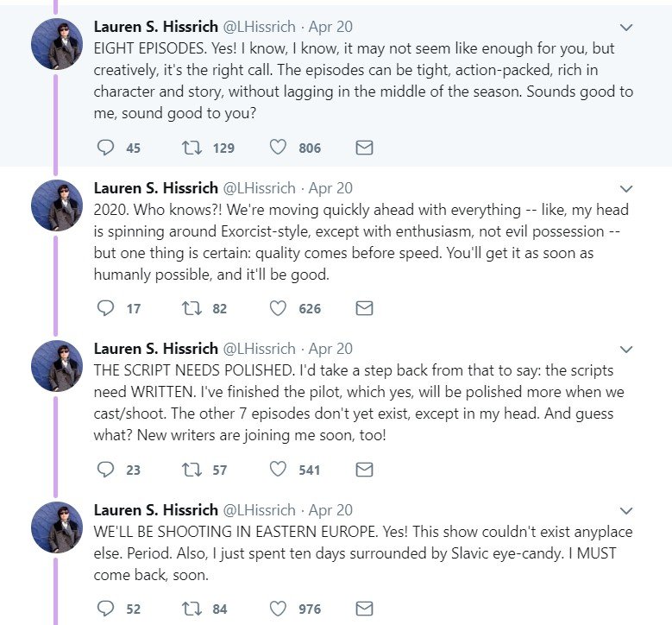The image size is (672, 625).
Task: Open the chevron menu on EASTERN EUROPE tweet
Action: (626, 511)
